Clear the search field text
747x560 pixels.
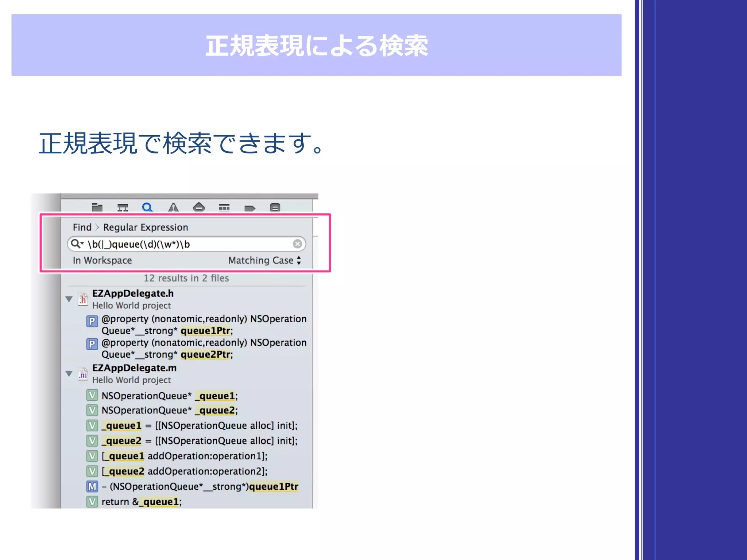(298, 244)
